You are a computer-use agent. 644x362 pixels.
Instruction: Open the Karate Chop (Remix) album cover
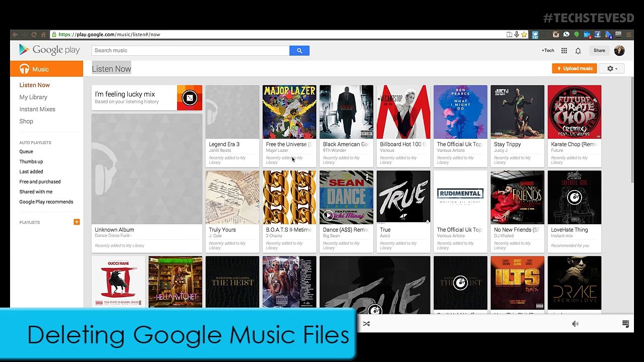click(x=575, y=112)
